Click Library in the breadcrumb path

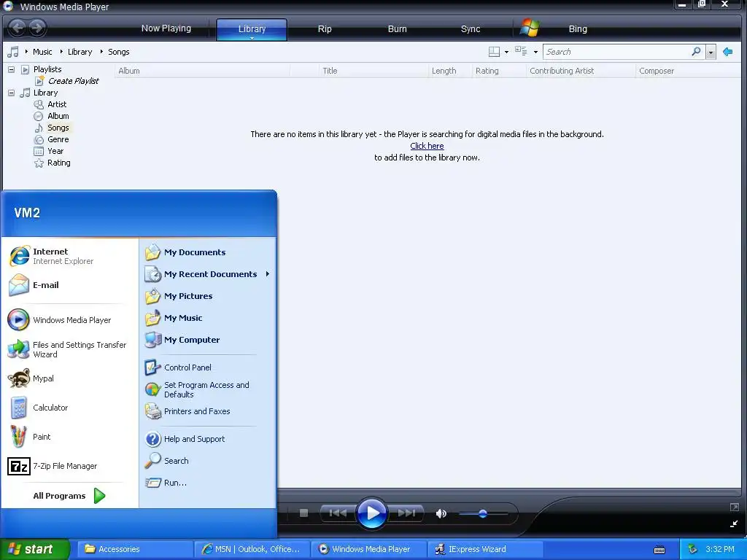click(x=80, y=52)
